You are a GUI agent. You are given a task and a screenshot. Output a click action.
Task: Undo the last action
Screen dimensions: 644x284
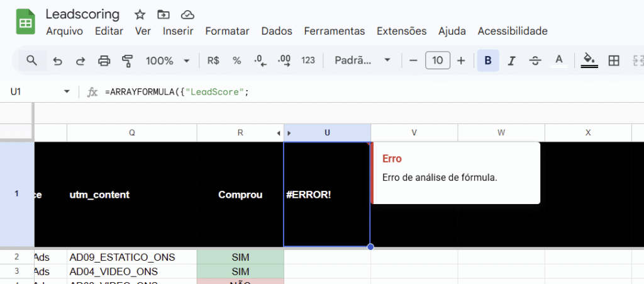coord(58,60)
